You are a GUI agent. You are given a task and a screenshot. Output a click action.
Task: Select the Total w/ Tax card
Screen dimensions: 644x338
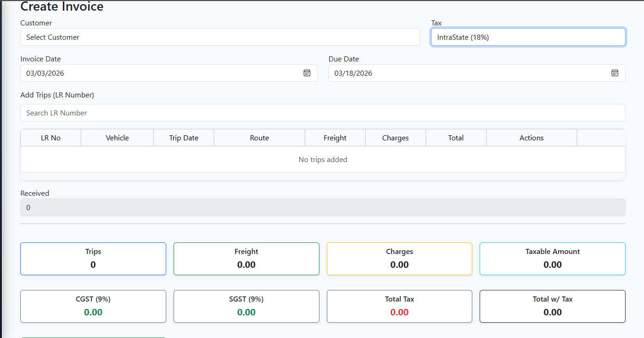[553, 306]
